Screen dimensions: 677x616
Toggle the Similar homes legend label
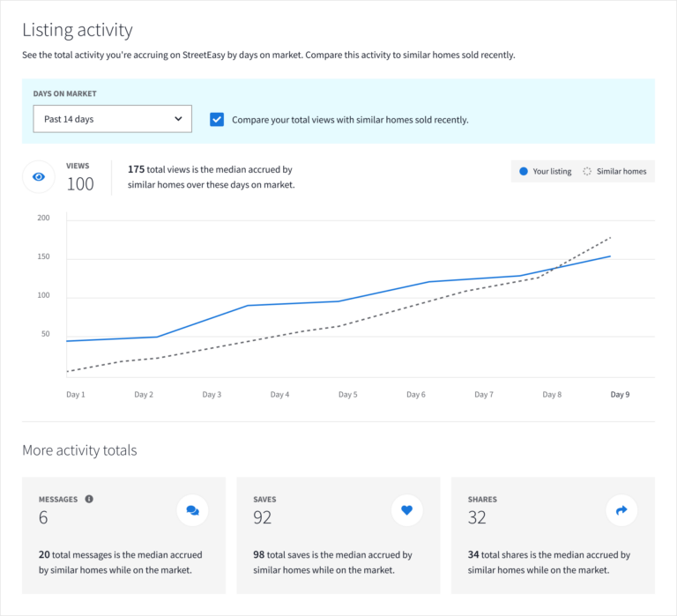(x=621, y=171)
